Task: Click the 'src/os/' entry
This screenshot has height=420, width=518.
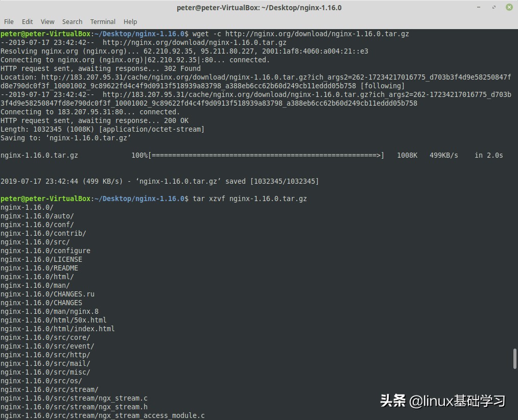Action: (41, 381)
